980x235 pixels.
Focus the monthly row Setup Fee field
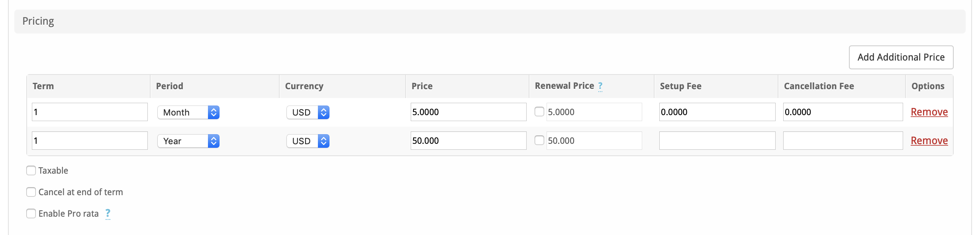pos(717,112)
